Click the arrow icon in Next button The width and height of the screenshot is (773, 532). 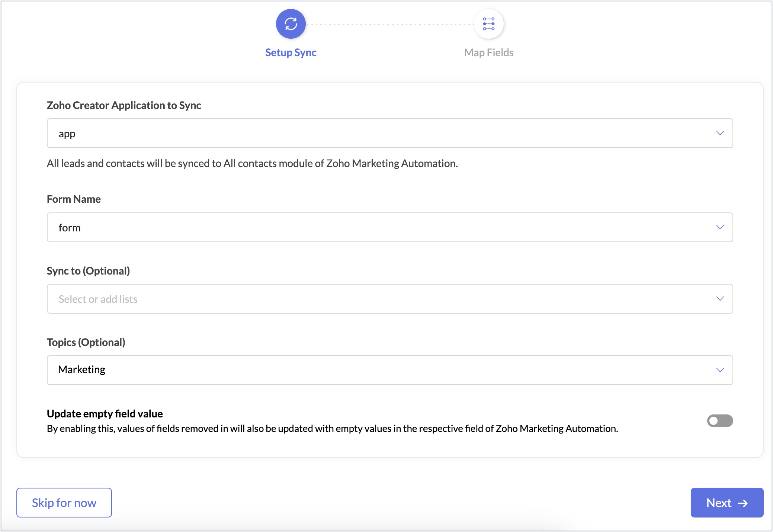pyautogui.click(x=743, y=503)
